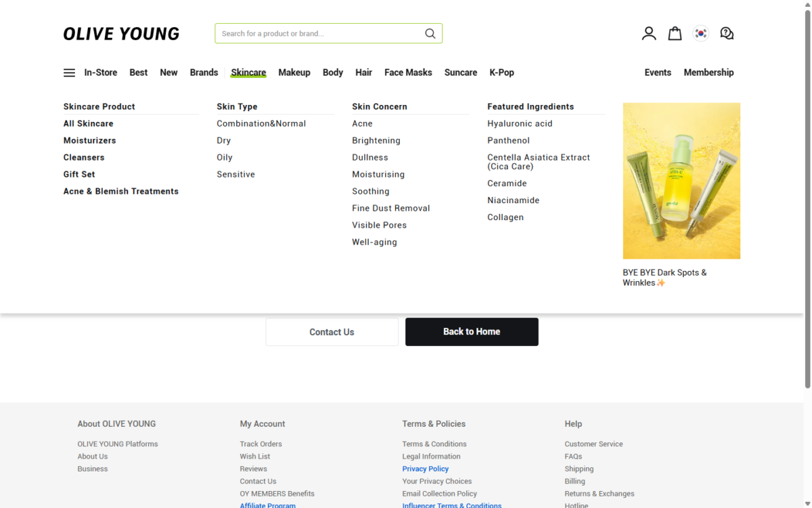Click the Korean flag country selector
812x508 pixels.
[701, 33]
